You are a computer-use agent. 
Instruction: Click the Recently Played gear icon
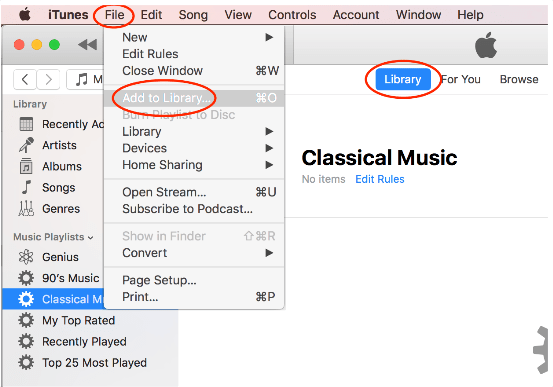[x=26, y=341]
